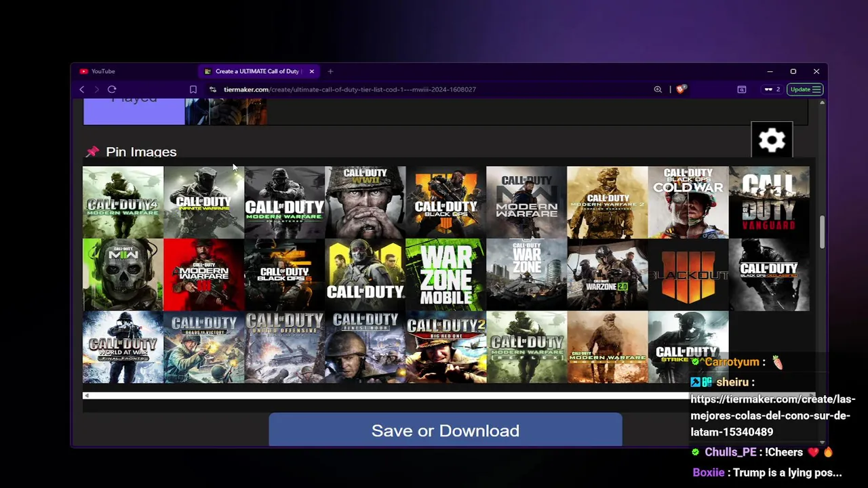Click the scroll-up arrow of the page scrollbar

(x=823, y=102)
